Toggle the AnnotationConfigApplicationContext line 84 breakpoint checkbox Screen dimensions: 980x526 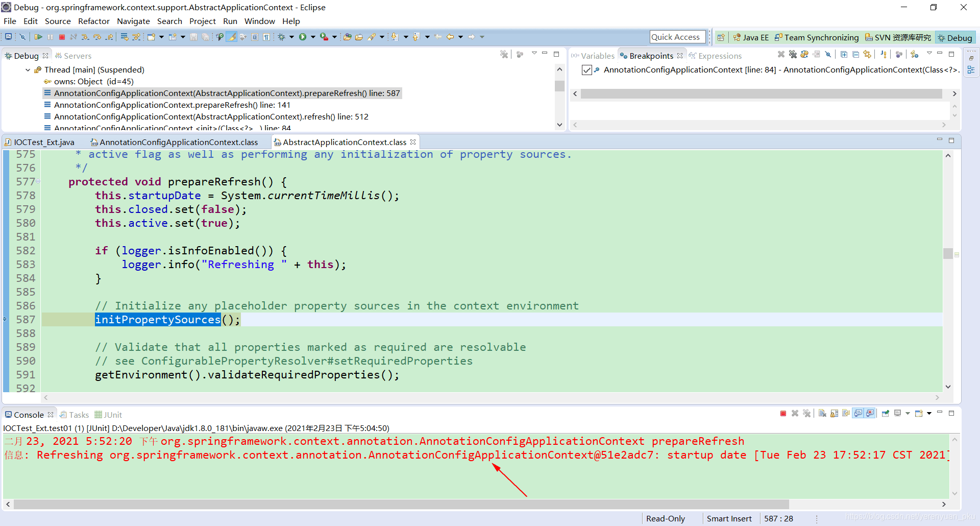click(587, 70)
